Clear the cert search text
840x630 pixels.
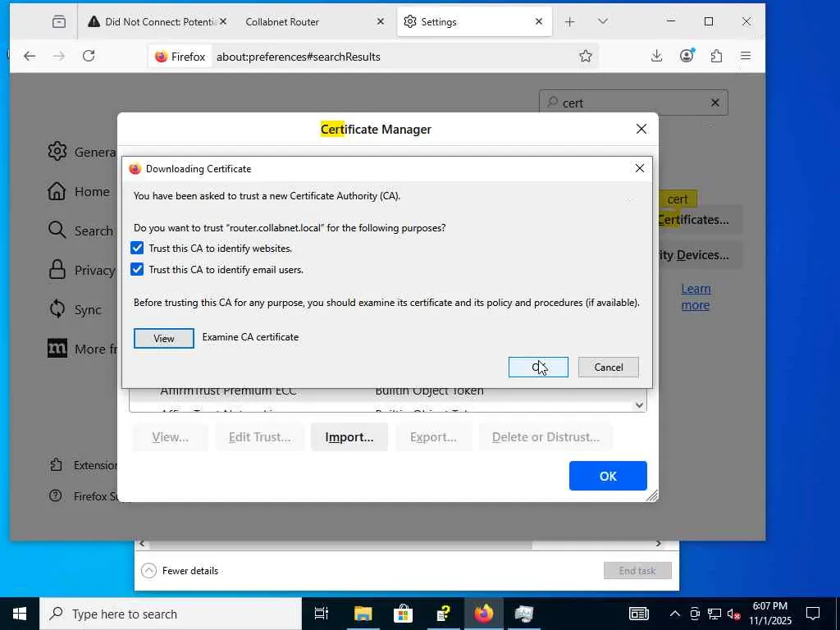tap(714, 103)
